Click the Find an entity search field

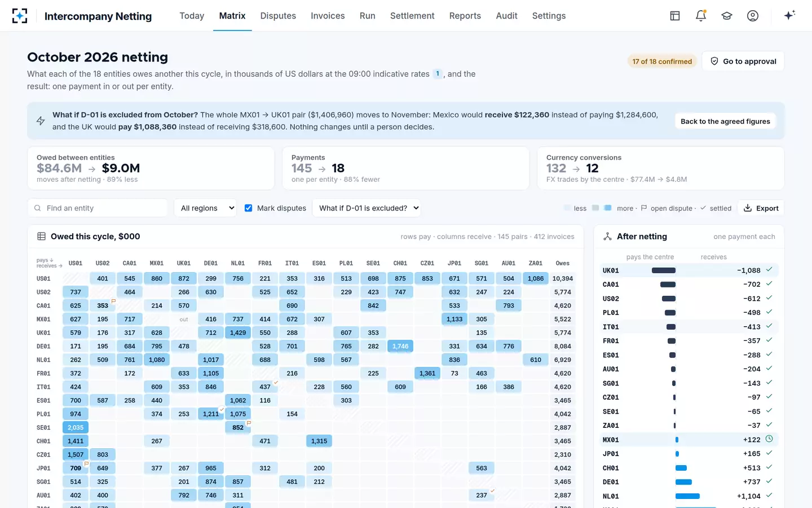point(98,208)
